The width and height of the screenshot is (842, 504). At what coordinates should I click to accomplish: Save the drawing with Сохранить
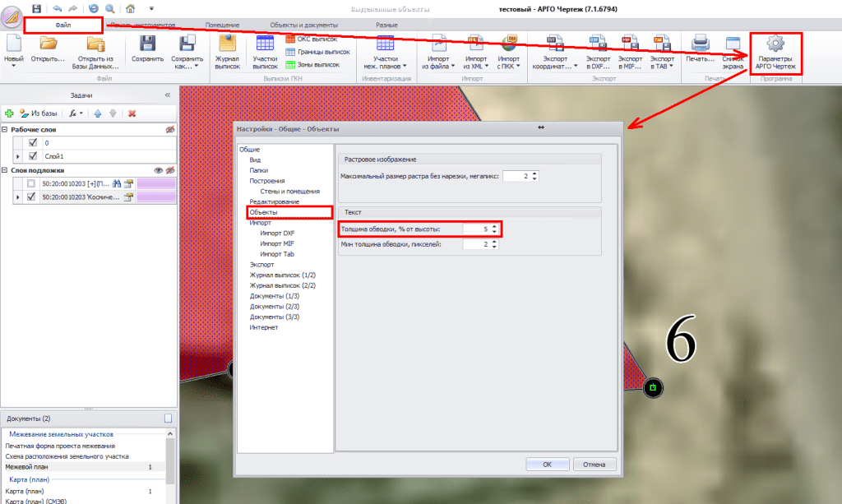pos(148,49)
